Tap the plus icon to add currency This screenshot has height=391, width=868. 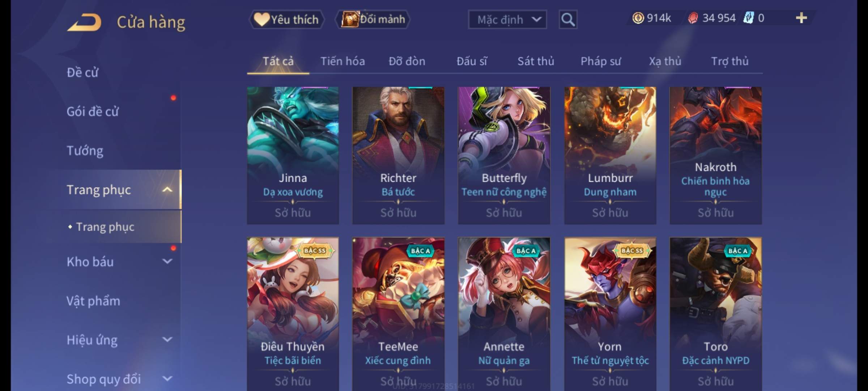tap(801, 18)
